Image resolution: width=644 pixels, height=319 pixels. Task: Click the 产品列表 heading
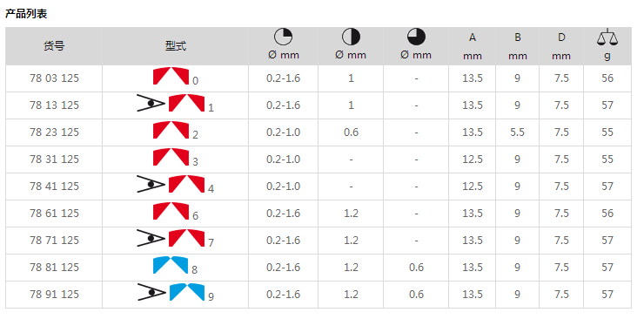[x=26, y=14]
